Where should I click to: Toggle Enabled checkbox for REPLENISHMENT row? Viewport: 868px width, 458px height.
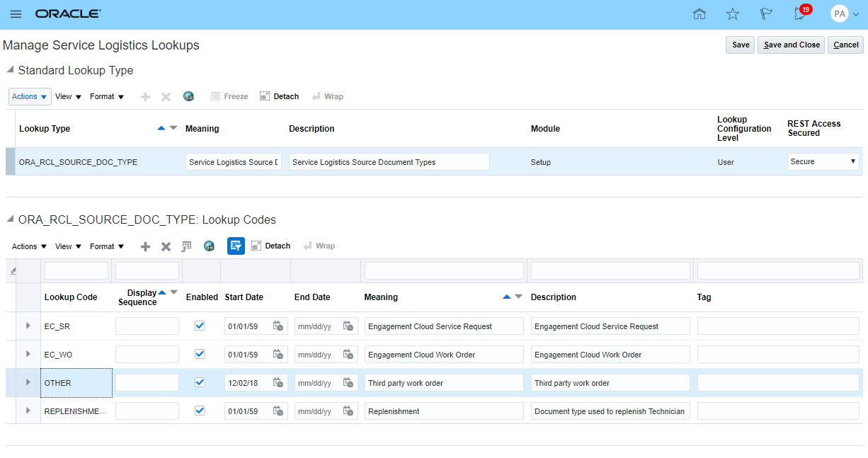tap(200, 411)
